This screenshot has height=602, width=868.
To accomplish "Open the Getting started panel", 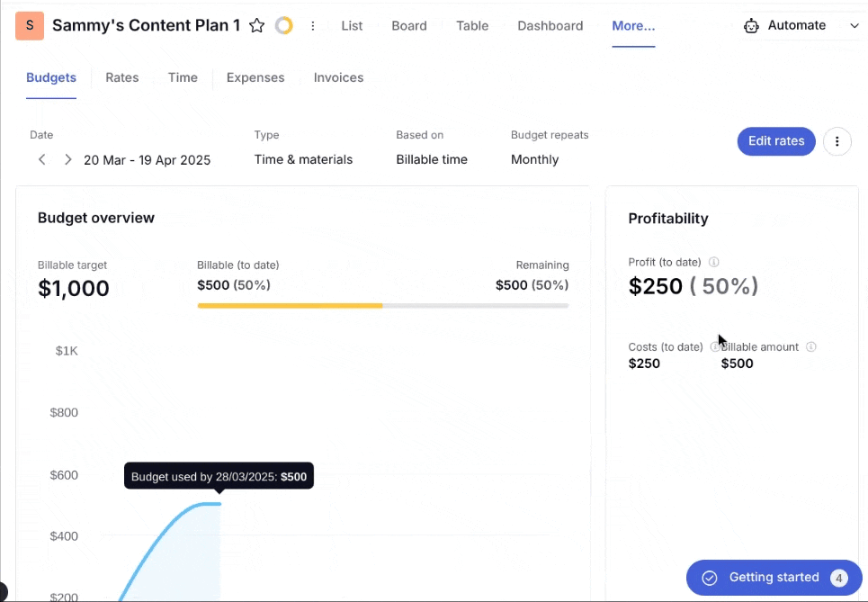I will (774, 578).
